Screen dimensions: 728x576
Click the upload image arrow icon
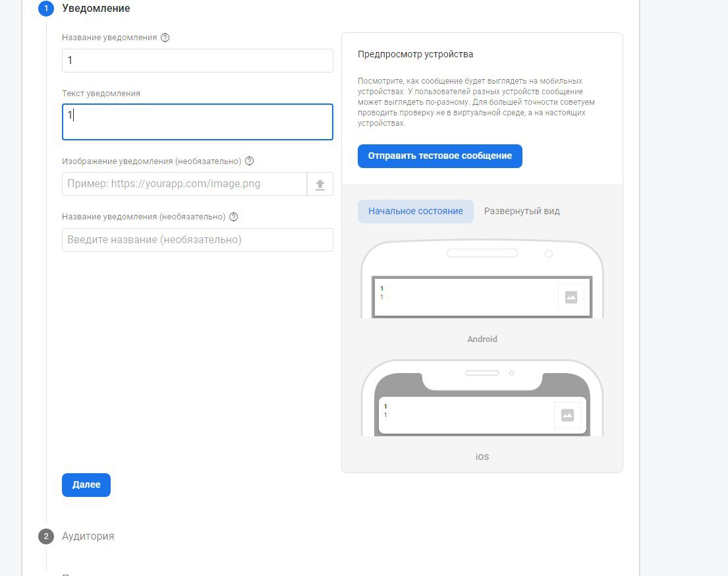tap(320, 185)
